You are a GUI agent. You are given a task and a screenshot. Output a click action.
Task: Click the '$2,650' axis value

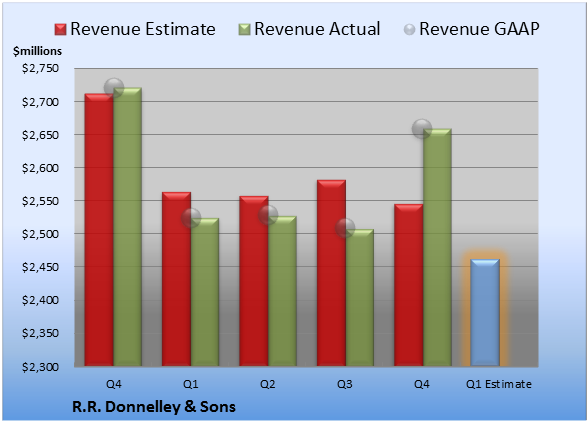tap(40, 135)
